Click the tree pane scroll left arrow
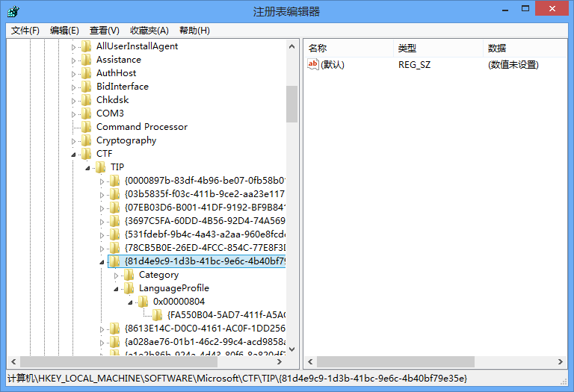 coord(13,361)
